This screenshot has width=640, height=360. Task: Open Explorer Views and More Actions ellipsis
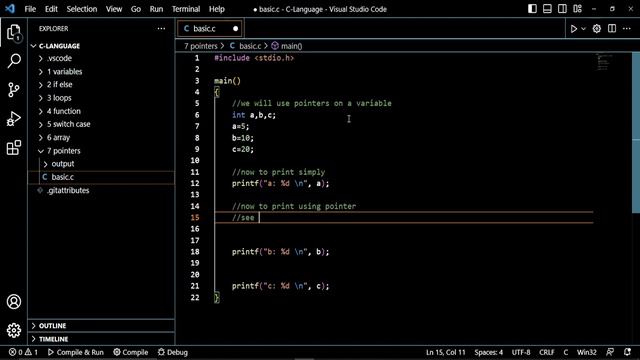click(161, 29)
